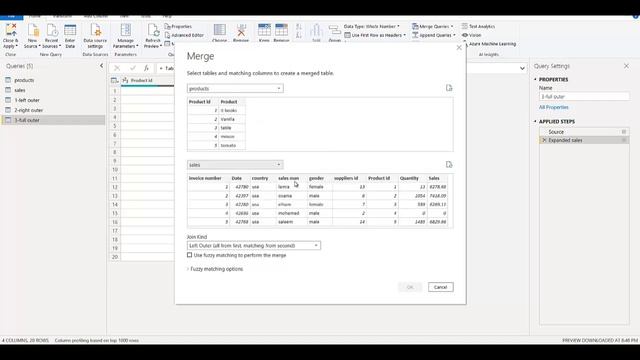Click the Group By icon
The width and height of the screenshot is (640, 360).
coord(335,31)
